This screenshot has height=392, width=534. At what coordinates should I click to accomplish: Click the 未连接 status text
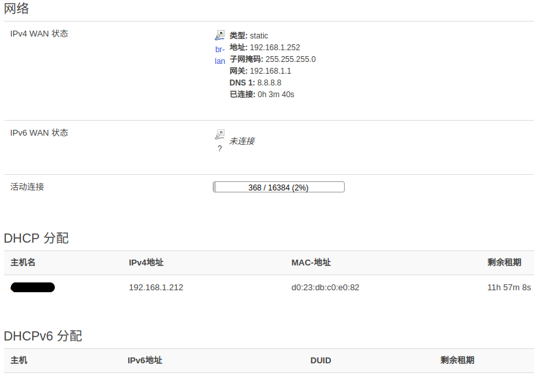242,142
